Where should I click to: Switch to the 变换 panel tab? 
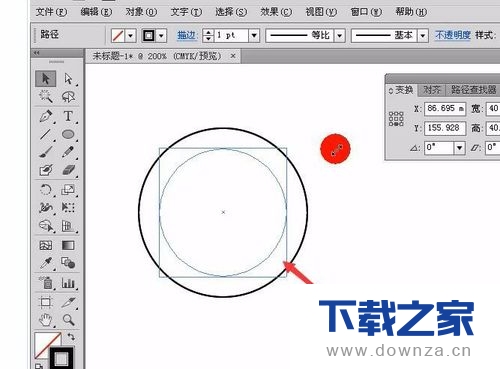(x=401, y=90)
